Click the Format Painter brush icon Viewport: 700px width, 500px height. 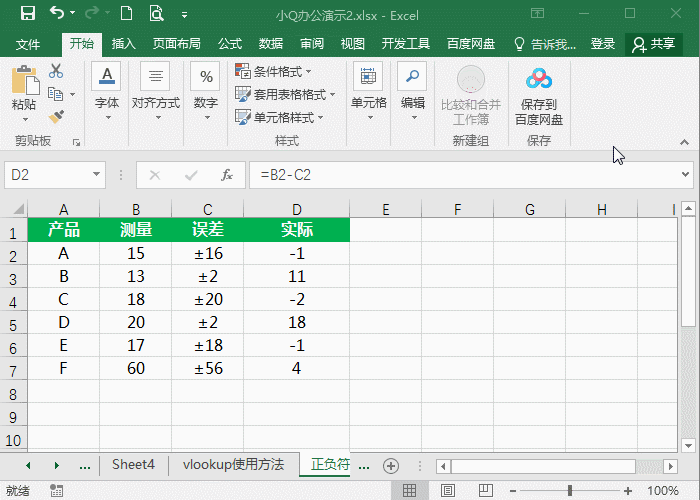point(56,117)
